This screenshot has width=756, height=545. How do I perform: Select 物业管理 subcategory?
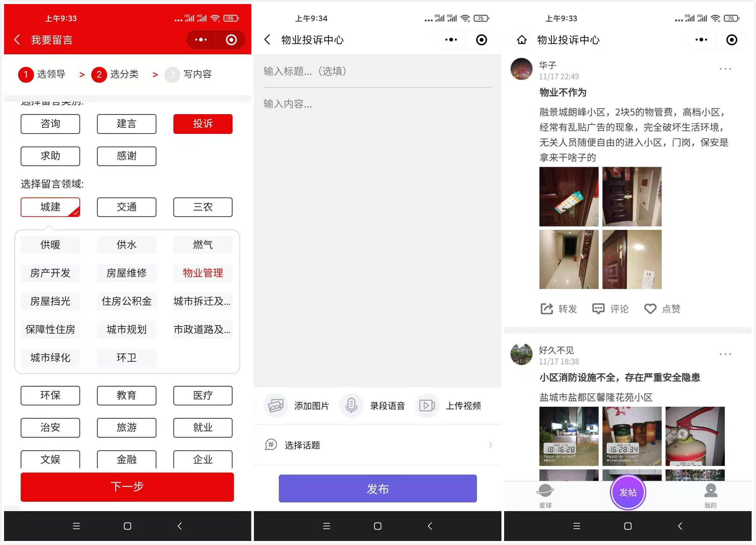203,273
